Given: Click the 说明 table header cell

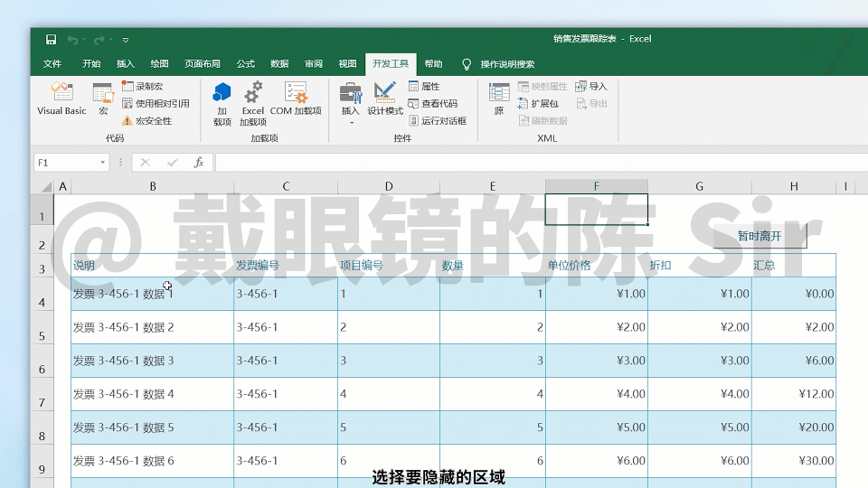Looking at the screenshot, I should 152,266.
